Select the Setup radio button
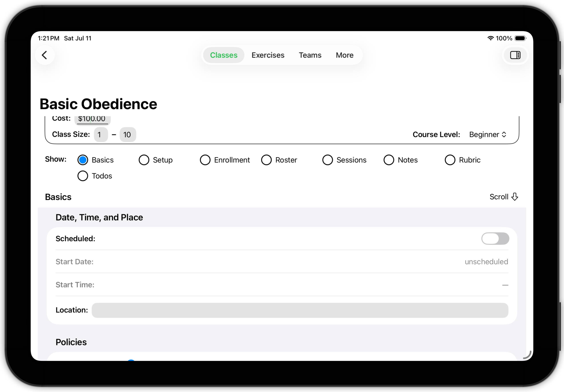This screenshot has height=392, width=564. (x=144, y=160)
